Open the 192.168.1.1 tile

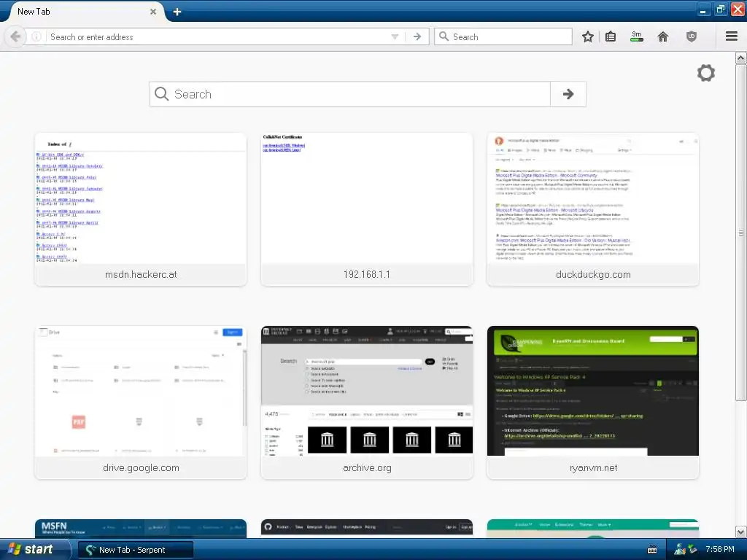[367, 209]
